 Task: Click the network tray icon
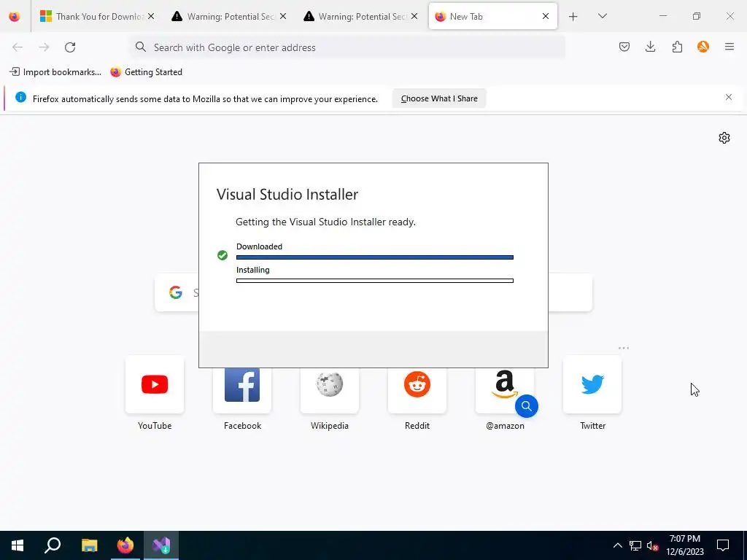point(635,545)
